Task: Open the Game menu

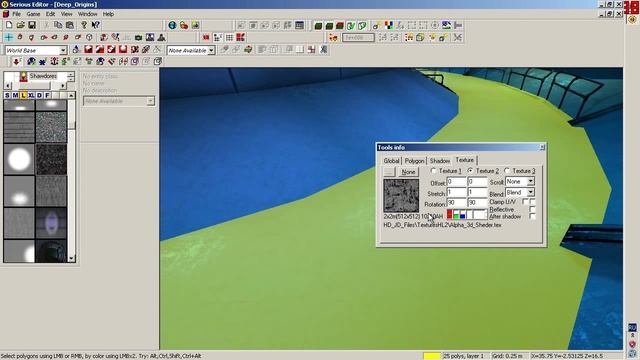Action: point(33,14)
